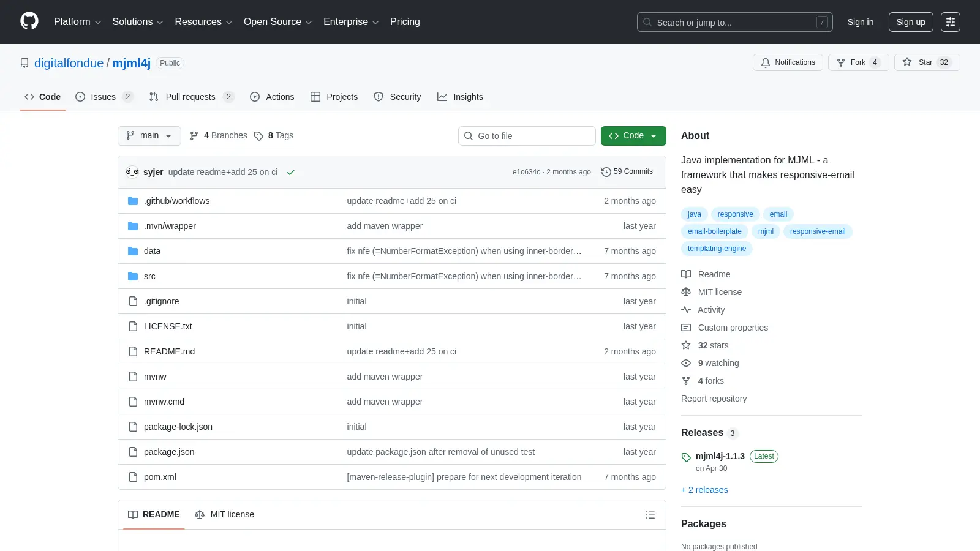Open the digitalfondue owner link

[69, 63]
